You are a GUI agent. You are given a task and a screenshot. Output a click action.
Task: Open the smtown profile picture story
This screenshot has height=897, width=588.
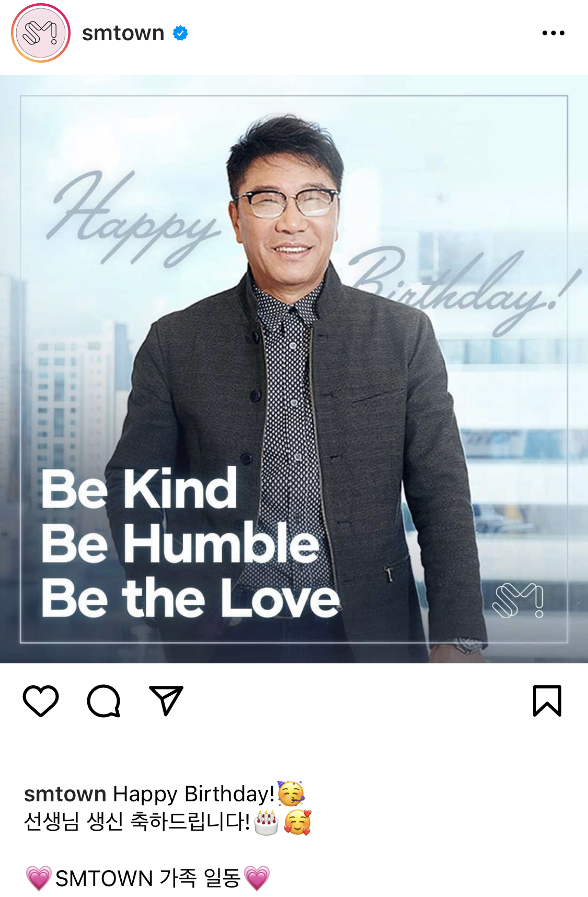point(41,33)
